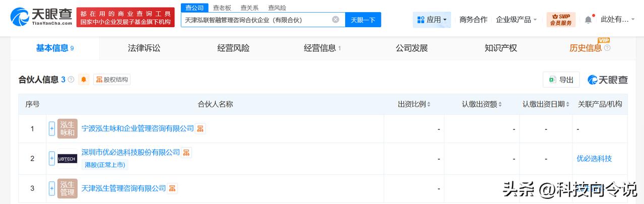Screen dimensions: 644x204
Task: Switch to the 公司发展 tab
Action: (412, 48)
